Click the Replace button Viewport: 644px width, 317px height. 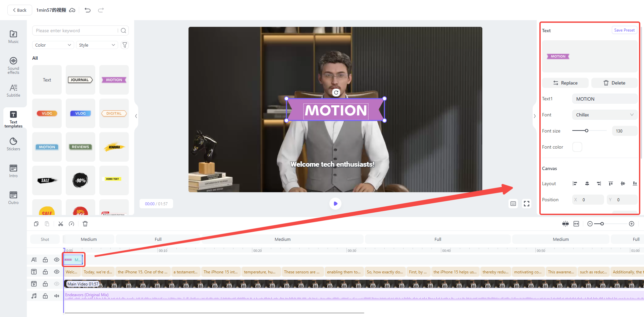(x=565, y=83)
